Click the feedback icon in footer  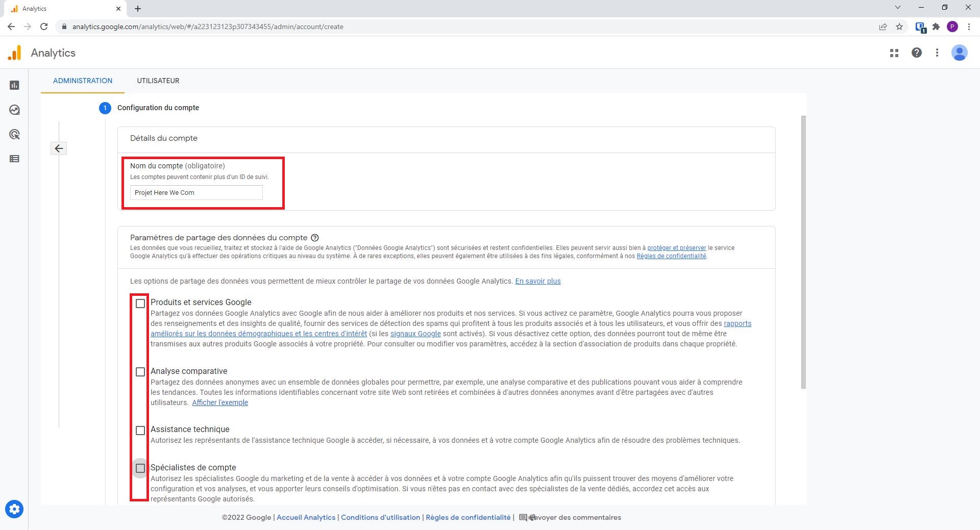tap(523, 517)
